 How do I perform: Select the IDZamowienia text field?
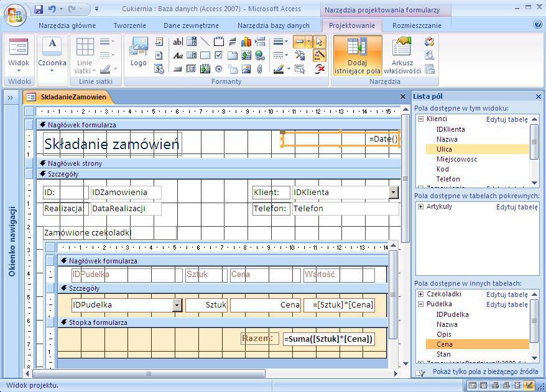(126, 193)
